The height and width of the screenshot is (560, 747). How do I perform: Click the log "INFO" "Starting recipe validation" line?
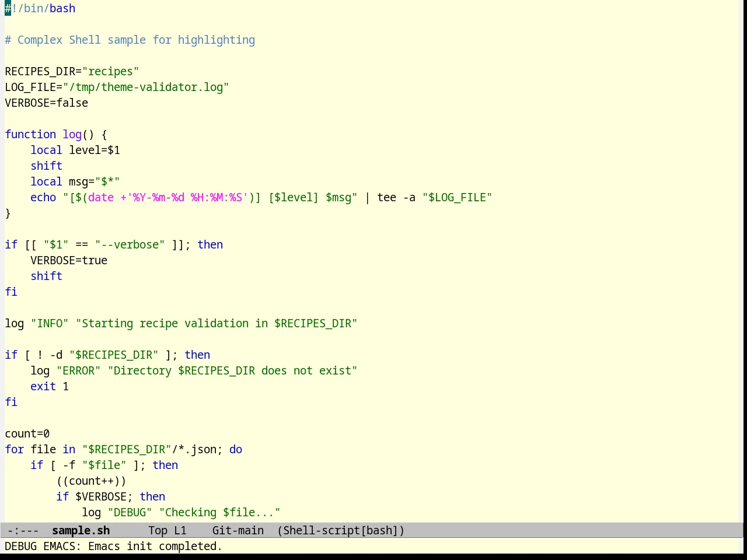pos(181,323)
